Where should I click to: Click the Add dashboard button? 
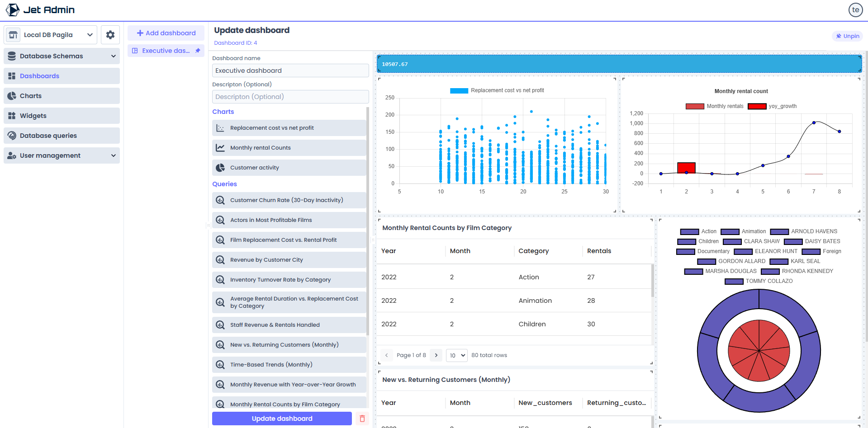[x=166, y=33]
